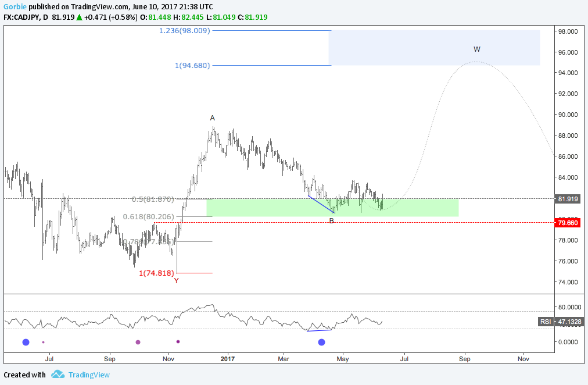Click the red wave label Y
Viewport: 588px width, 385px height.
(176, 281)
